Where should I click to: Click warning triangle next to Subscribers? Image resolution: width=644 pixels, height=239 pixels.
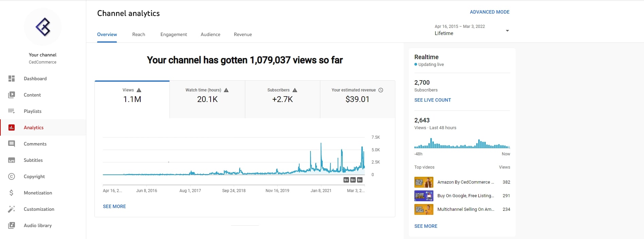(x=295, y=90)
